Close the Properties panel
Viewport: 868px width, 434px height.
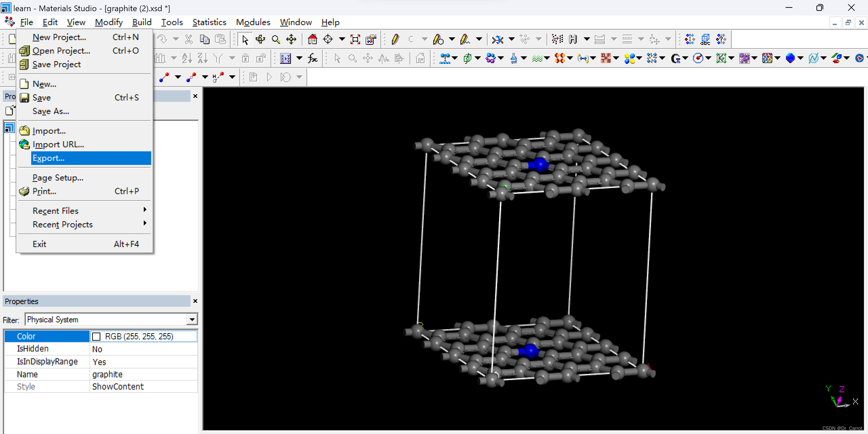(x=195, y=301)
